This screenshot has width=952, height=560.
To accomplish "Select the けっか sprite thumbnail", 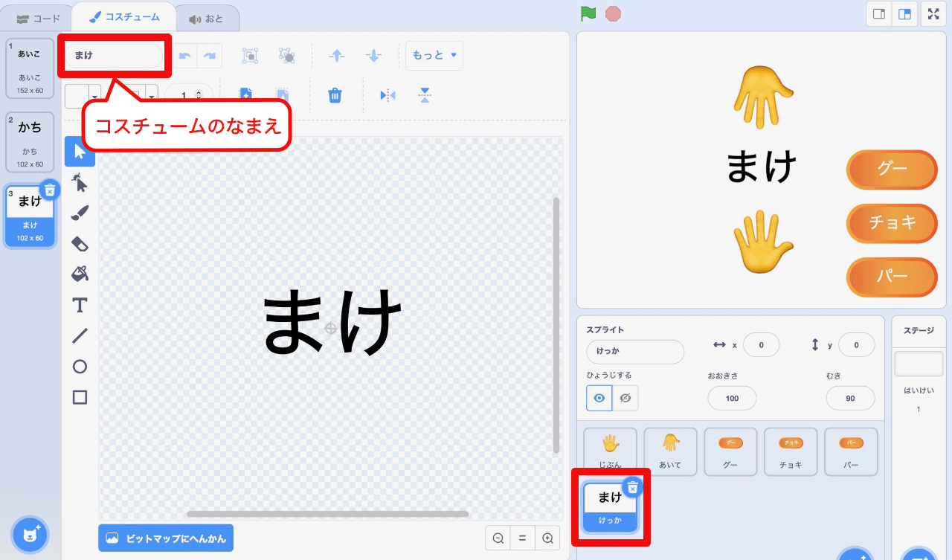I will coord(610,507).
